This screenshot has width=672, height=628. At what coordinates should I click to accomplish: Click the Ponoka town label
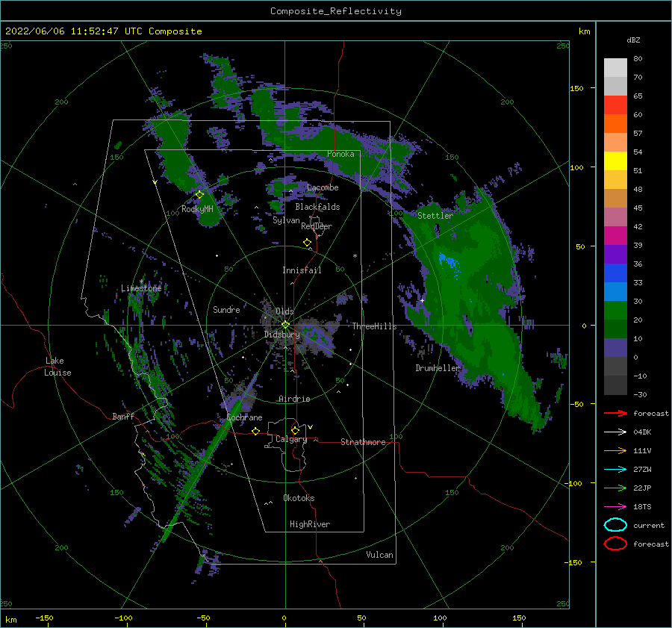[340, 154]
